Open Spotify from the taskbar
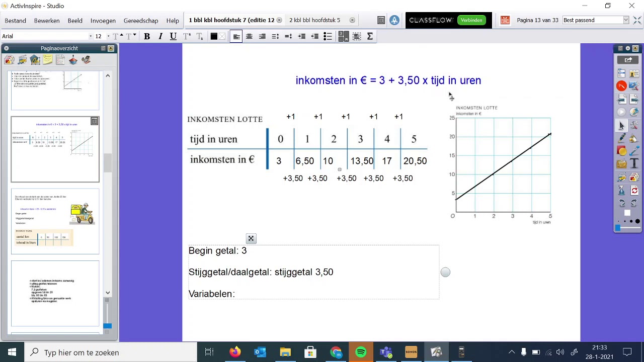 point(361,352)
